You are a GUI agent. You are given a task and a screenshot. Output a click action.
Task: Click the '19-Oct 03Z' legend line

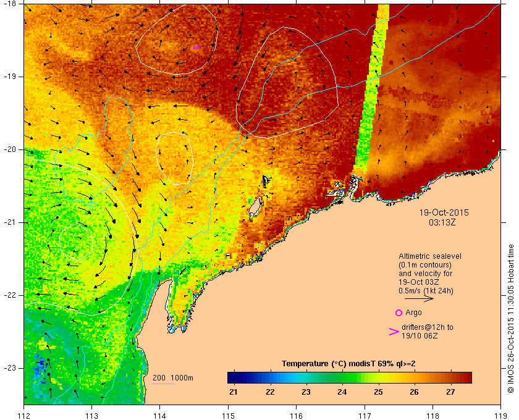[419, 282]
